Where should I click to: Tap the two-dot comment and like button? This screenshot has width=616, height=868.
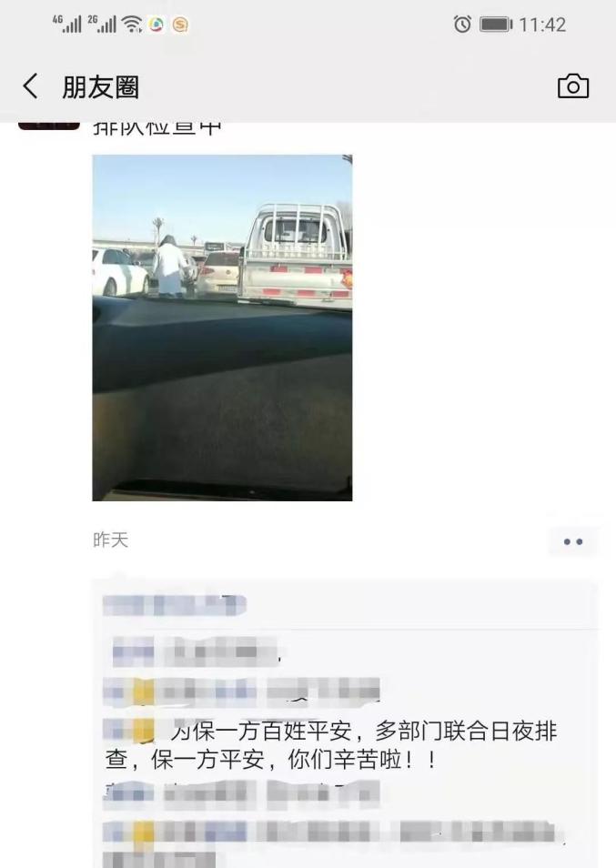click(x=573, y=541)
